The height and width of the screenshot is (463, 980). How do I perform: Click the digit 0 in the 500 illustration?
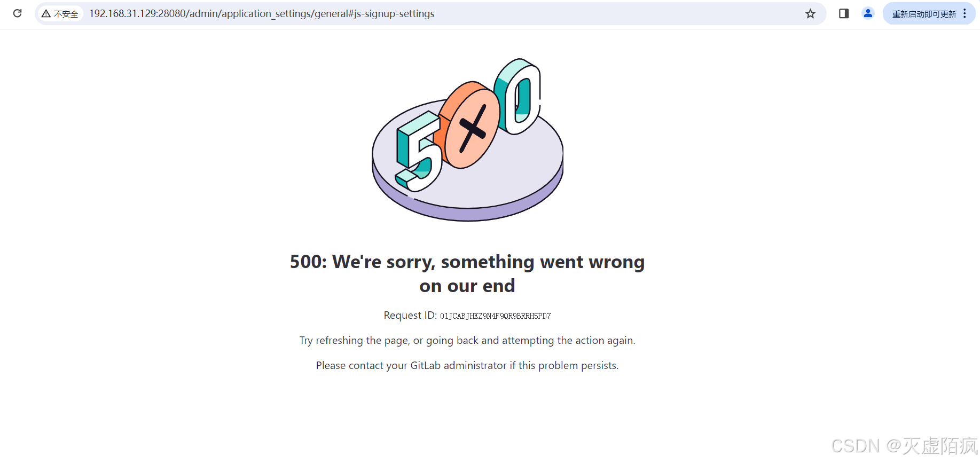(518, 97)
